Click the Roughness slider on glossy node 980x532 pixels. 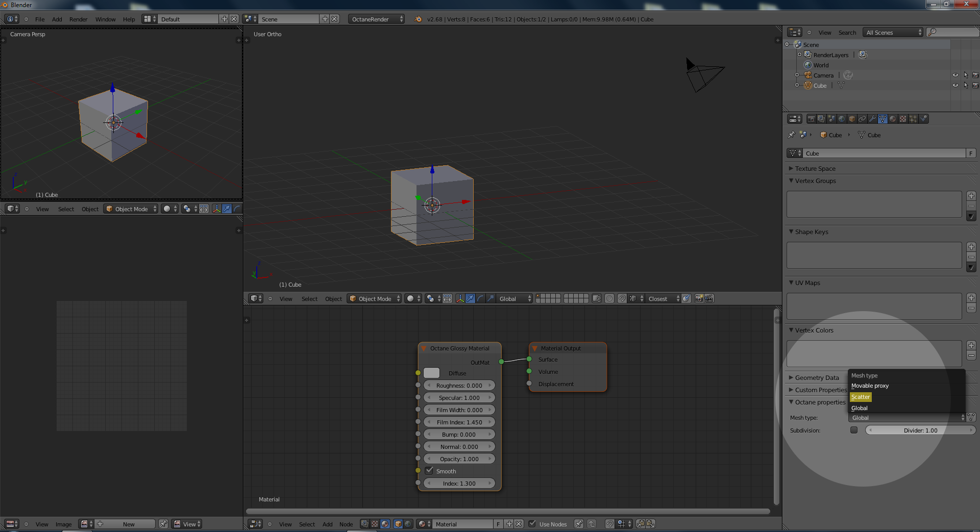459,385
